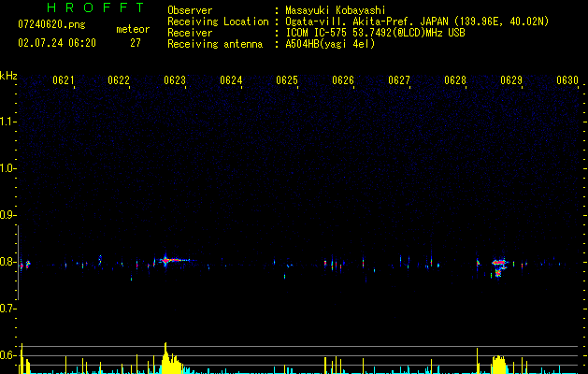Click the Receiver label
Screen dimensions: 588x374
pos(190,33)
